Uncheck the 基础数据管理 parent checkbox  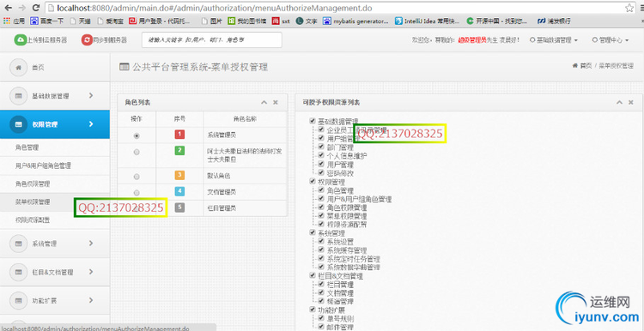click(313, 121)
